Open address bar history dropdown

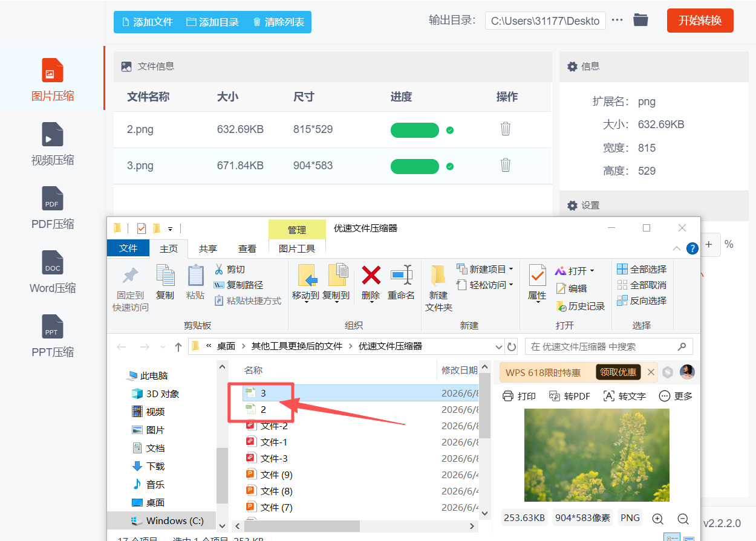(498, 346)
